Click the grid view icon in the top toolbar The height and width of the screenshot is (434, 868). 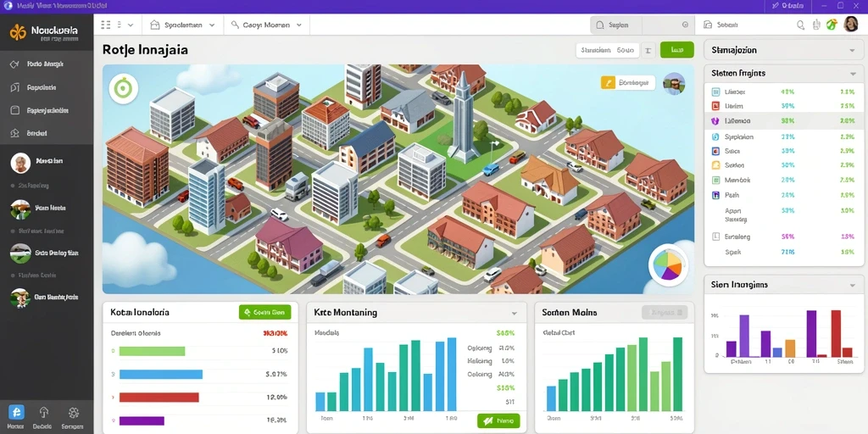106,25
